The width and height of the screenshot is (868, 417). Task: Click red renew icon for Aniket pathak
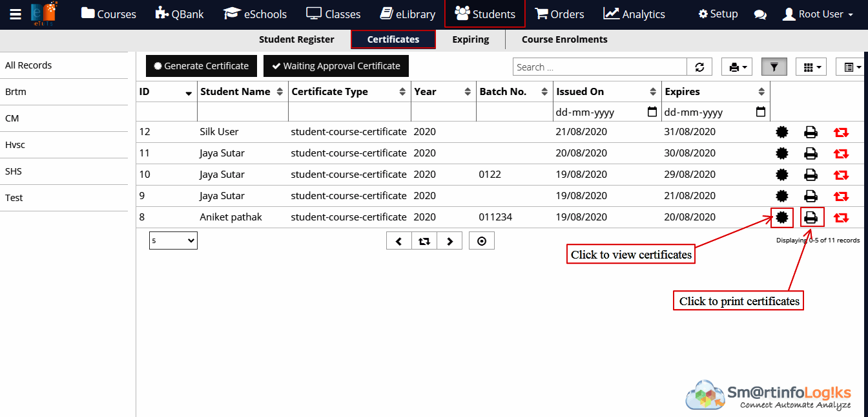tap(841, 217)
